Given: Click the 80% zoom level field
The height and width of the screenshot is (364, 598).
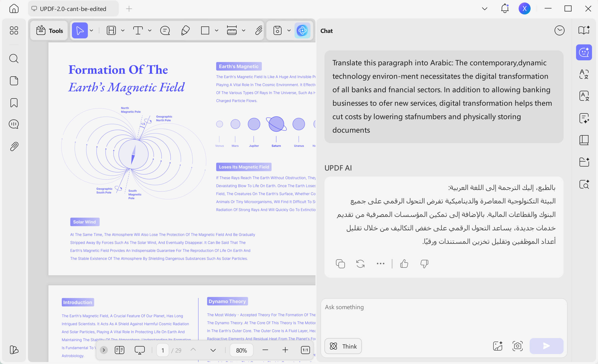Looking at the screenshot, I should click(241, 350).
